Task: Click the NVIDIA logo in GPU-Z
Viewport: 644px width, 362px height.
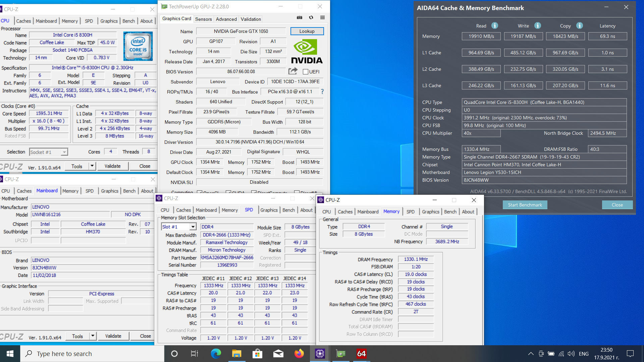Action: click(307, 51)
